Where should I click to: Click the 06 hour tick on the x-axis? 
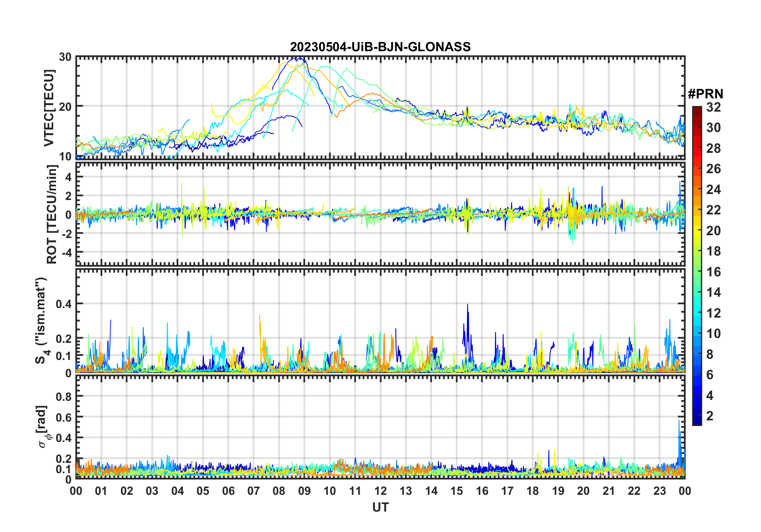pos(228,491)
